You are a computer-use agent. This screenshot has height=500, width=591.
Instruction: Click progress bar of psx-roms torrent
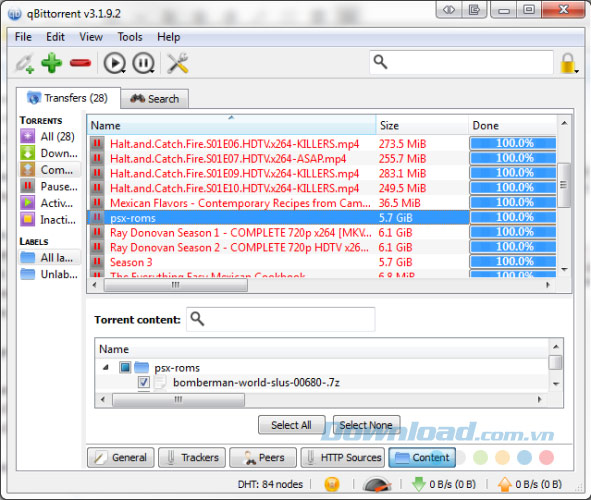(x=513, y=217)
